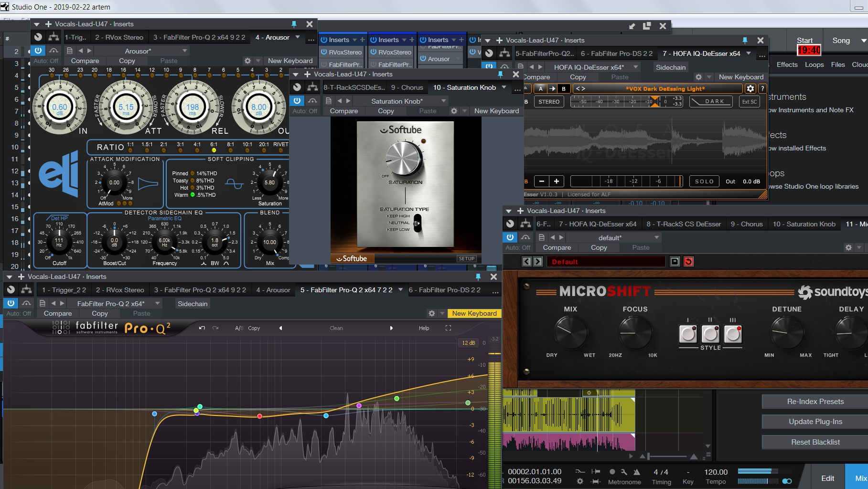Switch the Saturation Type switch

[x=418, y=223]
